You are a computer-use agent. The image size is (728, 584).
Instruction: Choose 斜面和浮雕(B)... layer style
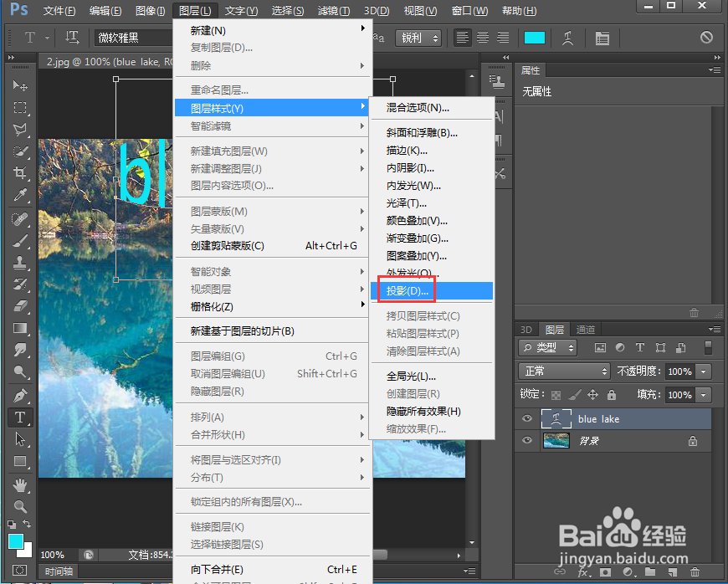point(432,133)
